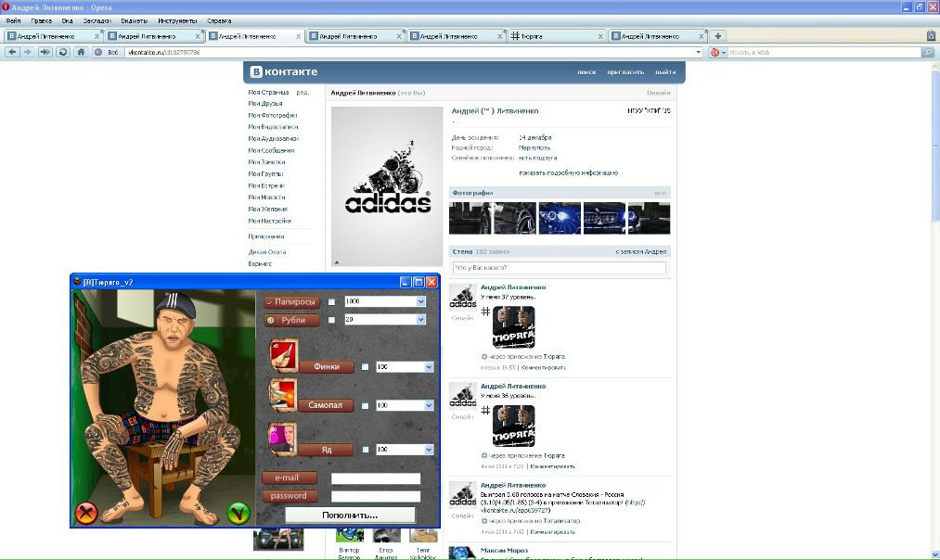940x560 pixels.
Task: Click the ВКонтакте logo in header
Action: 282,71
